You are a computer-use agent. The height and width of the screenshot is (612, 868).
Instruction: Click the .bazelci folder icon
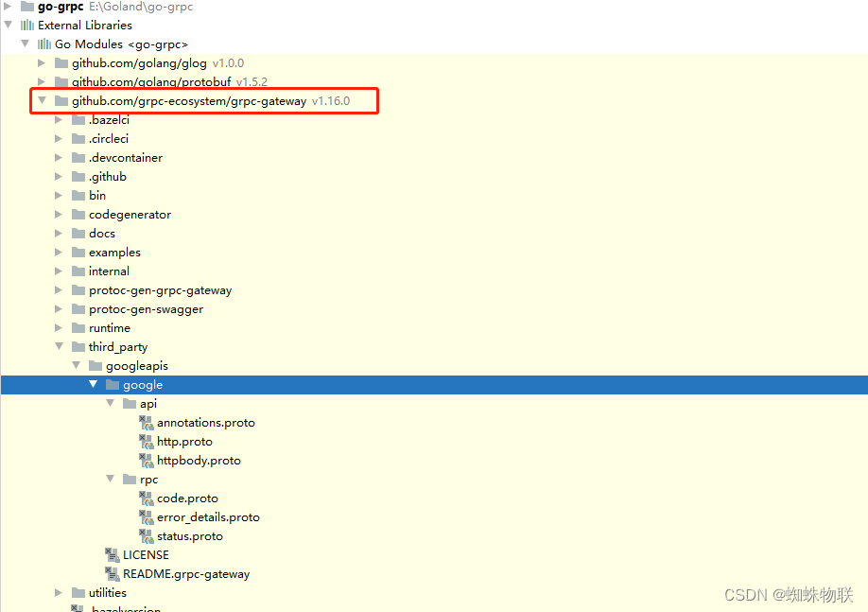pos(78,119)
